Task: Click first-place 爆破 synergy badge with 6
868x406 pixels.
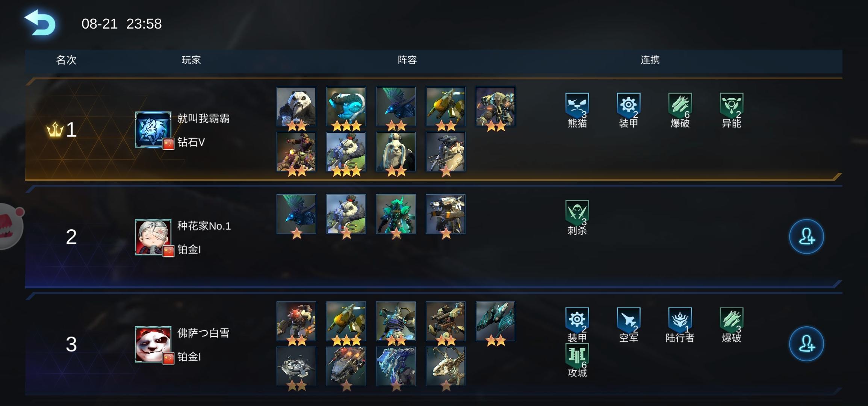Action: pos(680,111)
